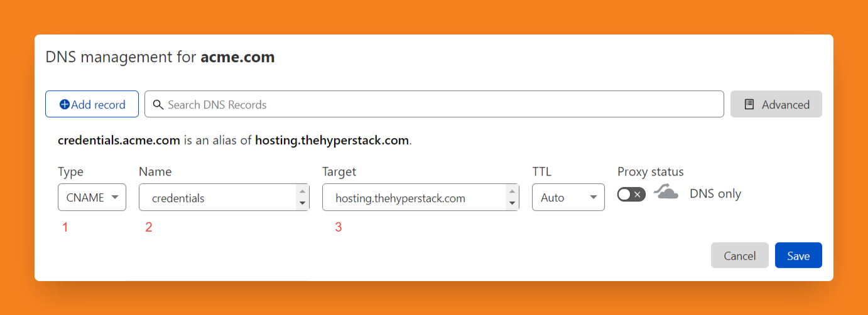The image size is (868, 315).
Task: Click the Target field with hosting.thehyperstack.com
Action: click(x=415, y=198)
